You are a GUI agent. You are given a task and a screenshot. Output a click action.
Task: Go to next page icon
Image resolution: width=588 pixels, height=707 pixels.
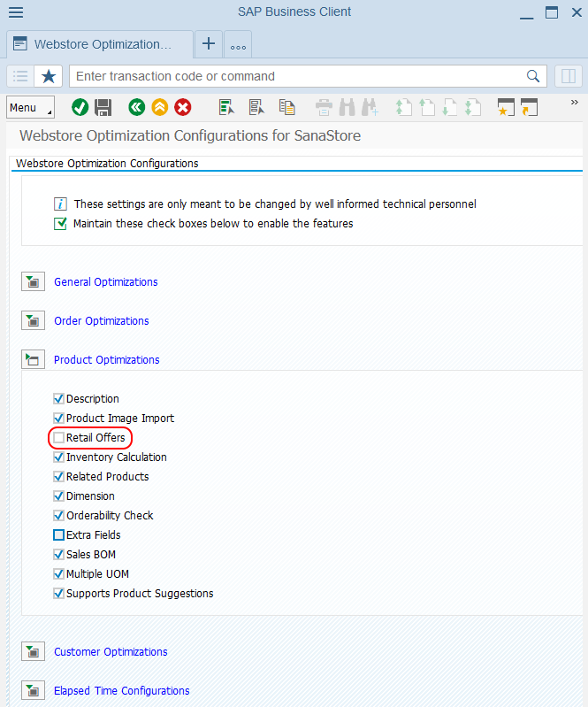point(450,107)
